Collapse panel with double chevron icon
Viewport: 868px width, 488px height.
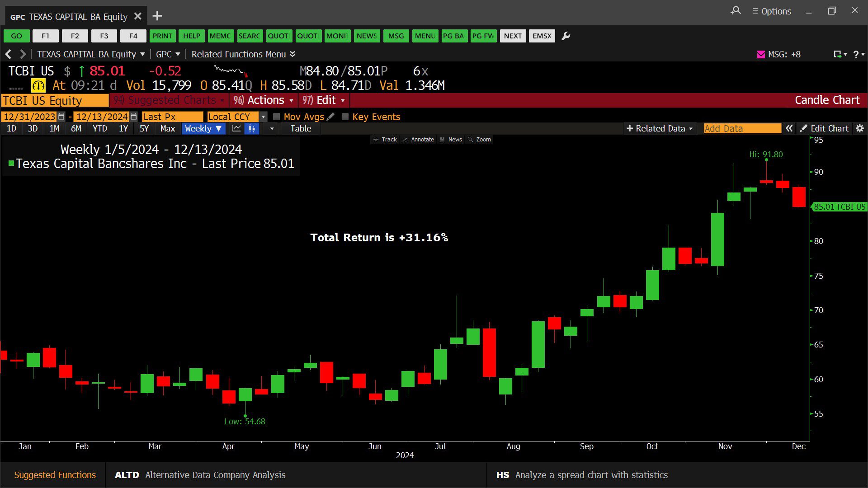789,129
